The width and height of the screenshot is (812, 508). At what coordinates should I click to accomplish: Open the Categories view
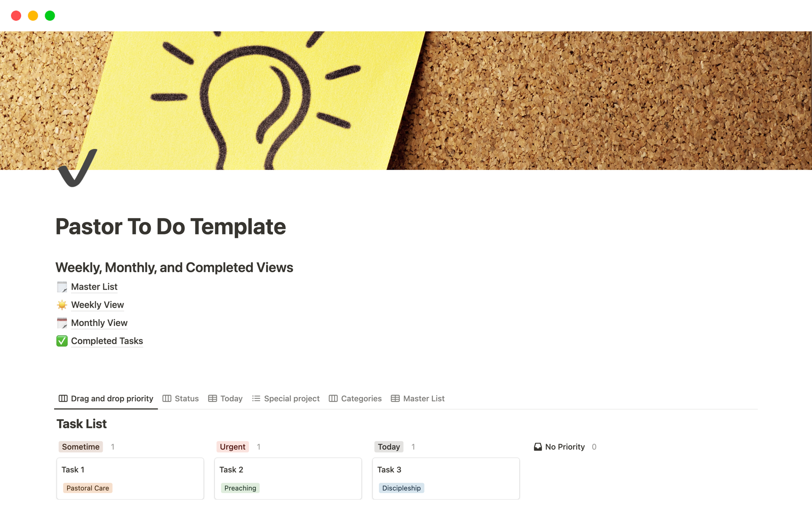(x=361, y=398)
